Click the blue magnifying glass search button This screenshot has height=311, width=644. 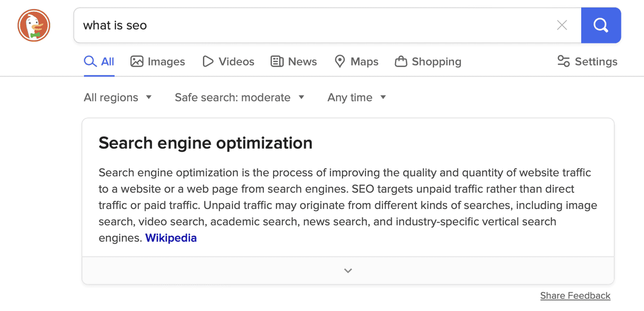[x=601, y=25]
